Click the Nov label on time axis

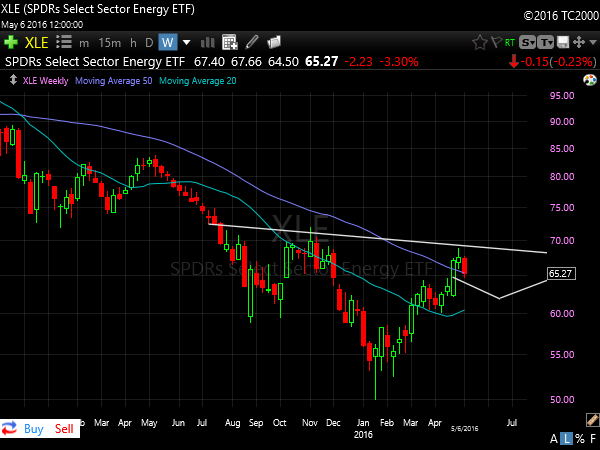[310, 423]
